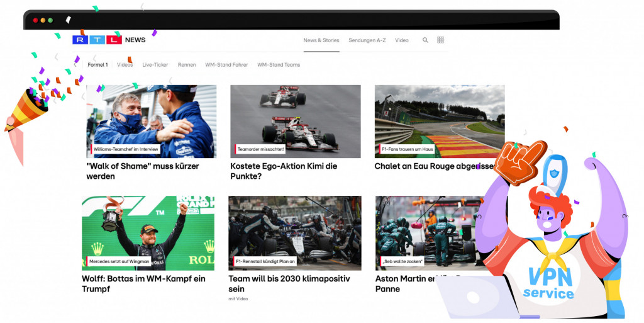The image size is (644, 323).
Task: Switch to the Videos sub-tab
Action: pos(125,65)
